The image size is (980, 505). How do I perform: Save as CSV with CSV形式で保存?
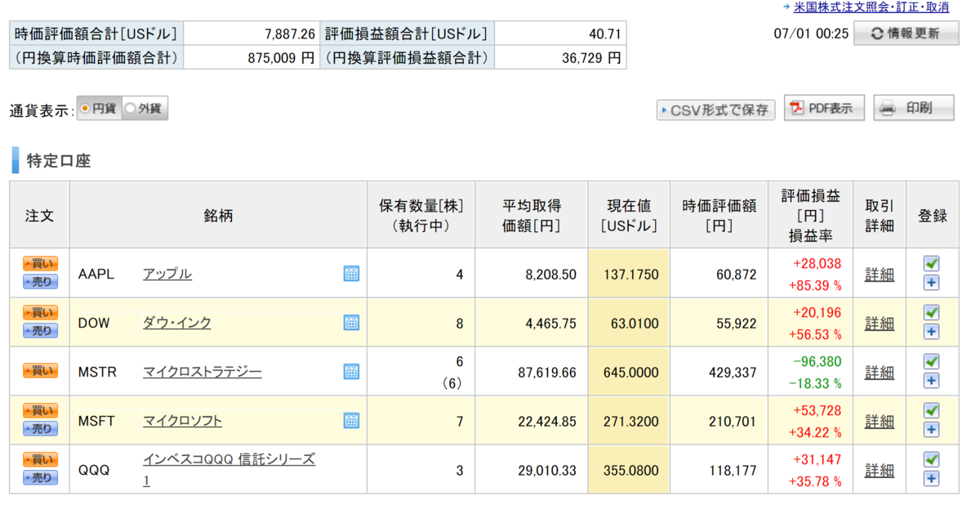[x=715, y=109]
